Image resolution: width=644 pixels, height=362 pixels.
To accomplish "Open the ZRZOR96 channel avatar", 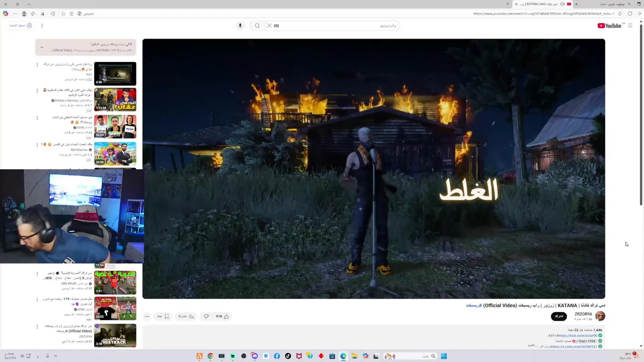I will (600, 316).
